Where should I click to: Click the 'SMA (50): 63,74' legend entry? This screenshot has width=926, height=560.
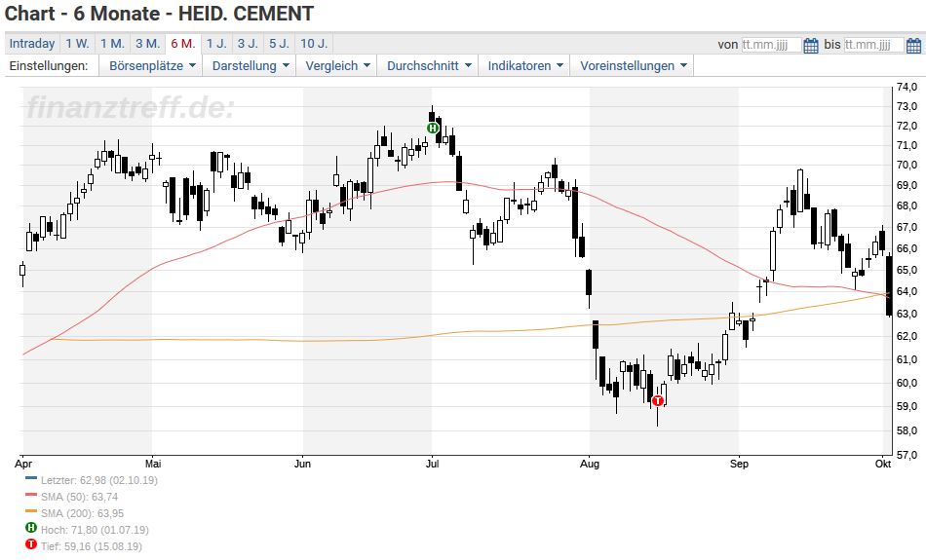point(79,497)
